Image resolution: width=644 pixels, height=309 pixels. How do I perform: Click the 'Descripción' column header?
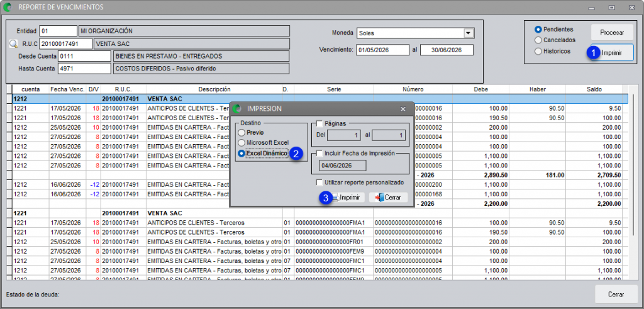(214, 89)
